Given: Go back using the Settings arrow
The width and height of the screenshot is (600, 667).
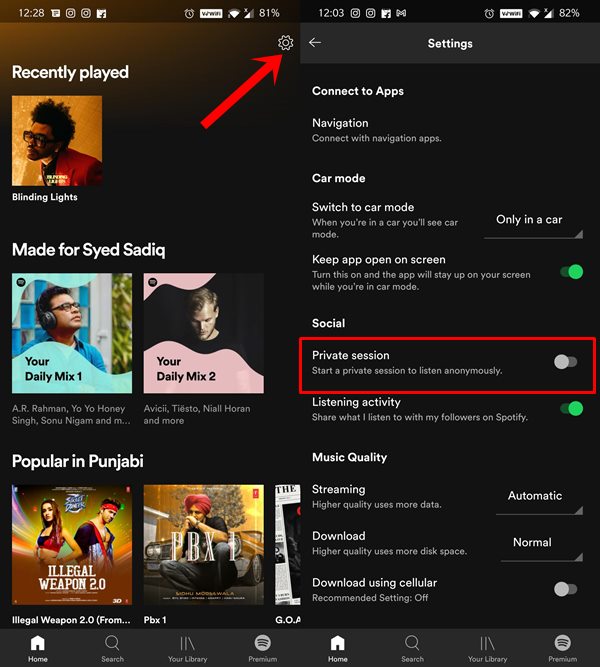Looking at the screenshot, I should click(x=315, y=43).
